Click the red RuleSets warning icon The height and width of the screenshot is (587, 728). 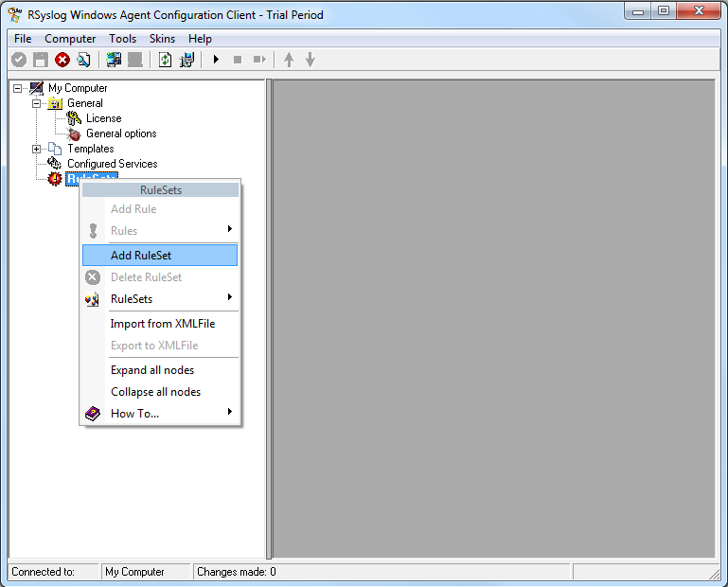55,178
